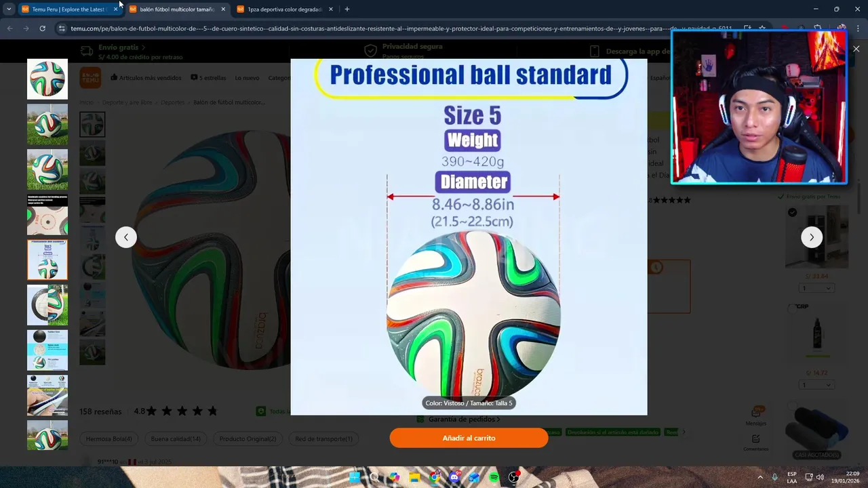Click the browser forward arrow
868x488 pixels.
(x=26, y=28)
